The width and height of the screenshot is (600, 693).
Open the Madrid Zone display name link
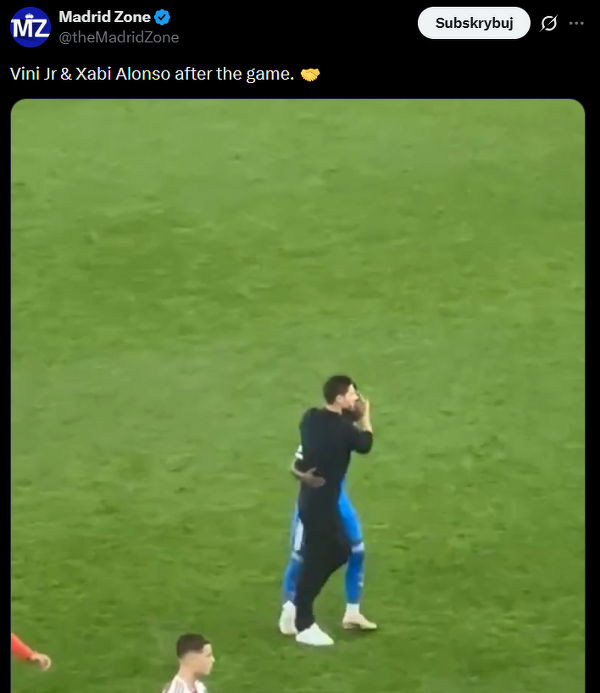(105, 17)
